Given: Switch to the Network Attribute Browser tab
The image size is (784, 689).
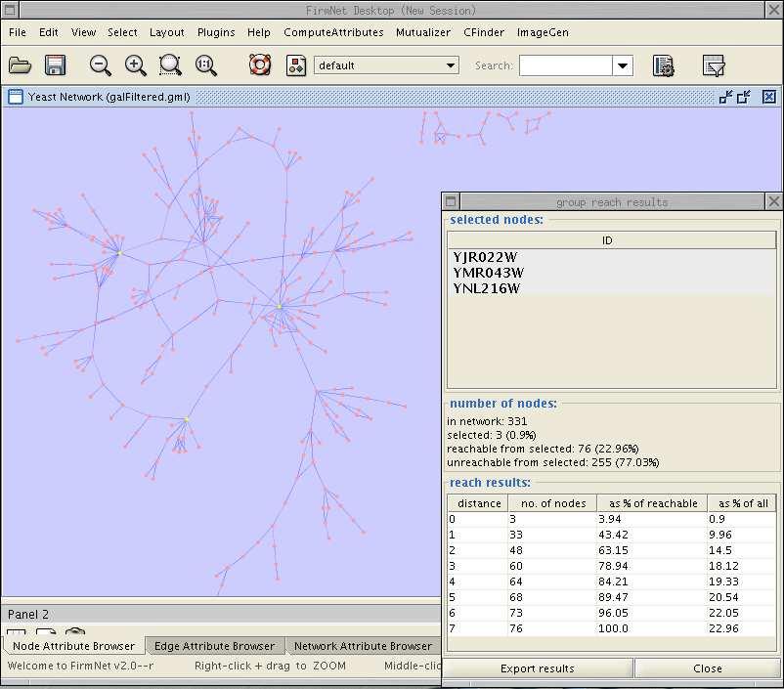Looking at the screenshot, I should [x=363, y=646].
